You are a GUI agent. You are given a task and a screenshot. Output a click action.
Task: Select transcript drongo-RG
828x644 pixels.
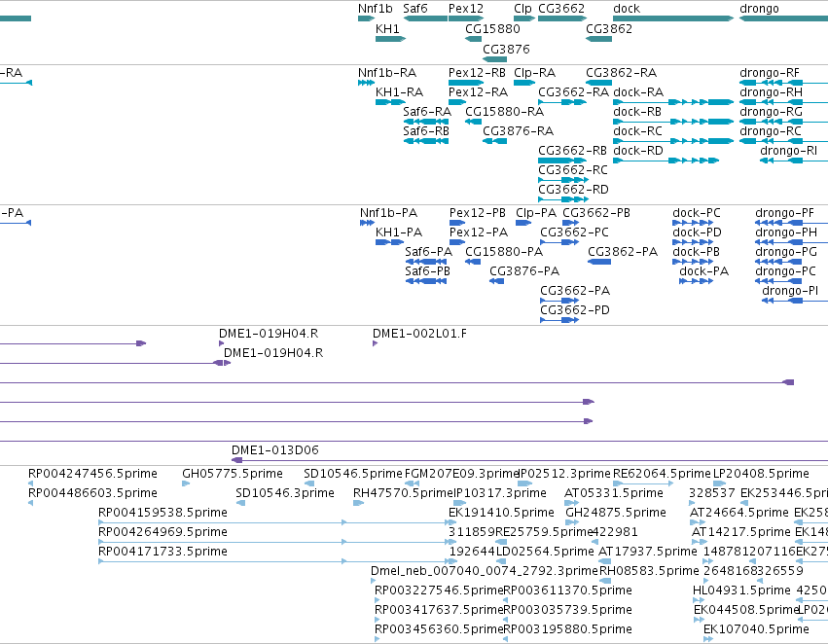tap(771, 111)
